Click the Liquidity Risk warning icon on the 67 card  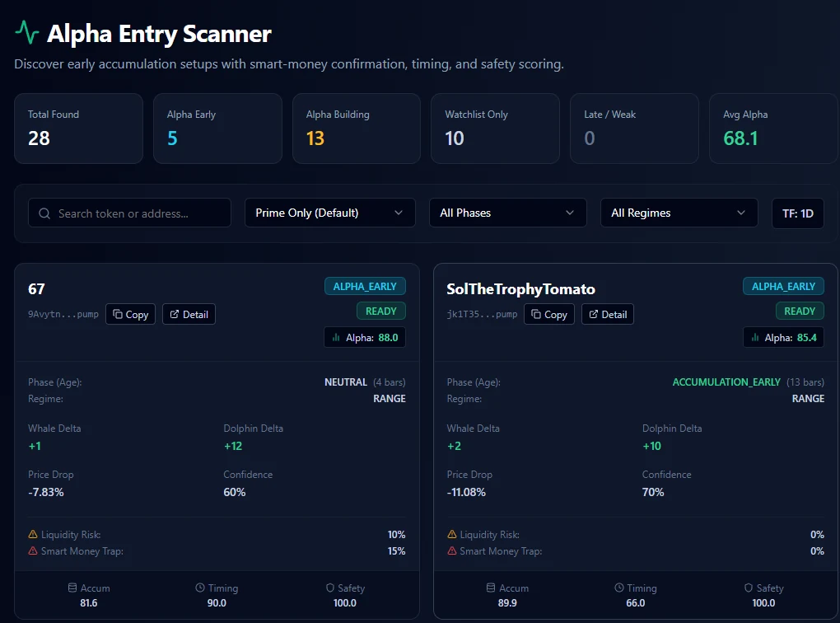33,535
